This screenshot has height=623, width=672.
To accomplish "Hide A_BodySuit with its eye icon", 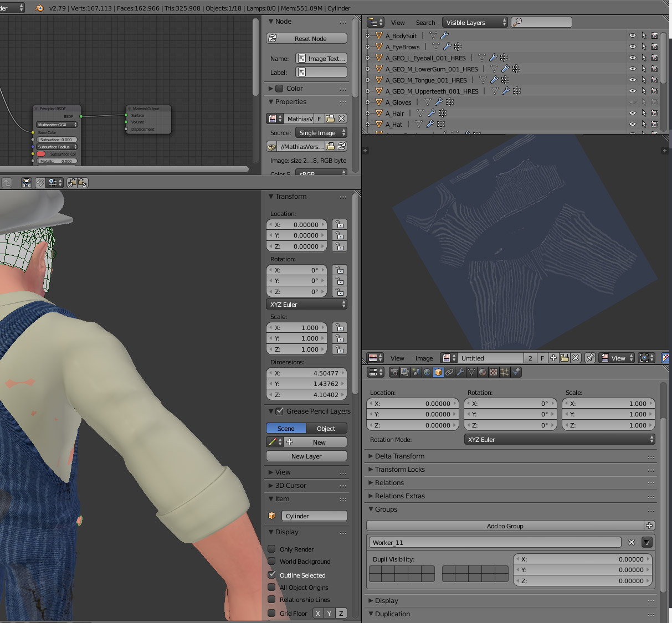I will click(632, 35).
